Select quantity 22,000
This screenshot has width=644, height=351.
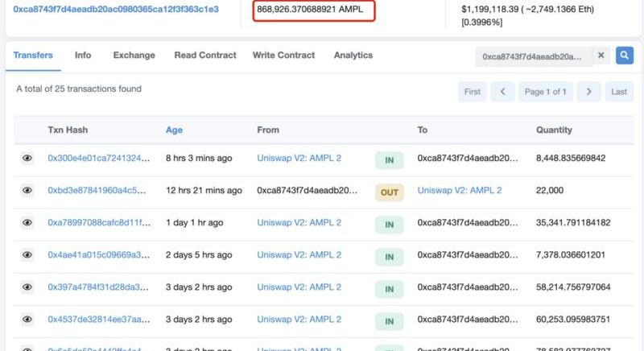(x=550, y=190)
